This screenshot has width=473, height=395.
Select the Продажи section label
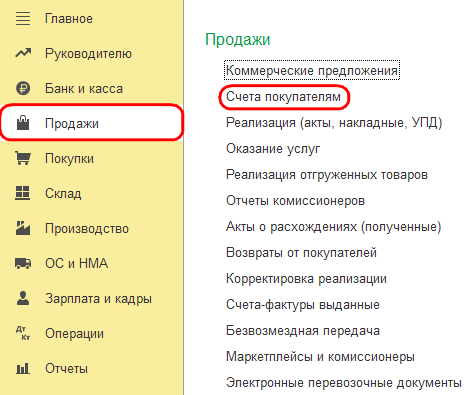[72, 124]
